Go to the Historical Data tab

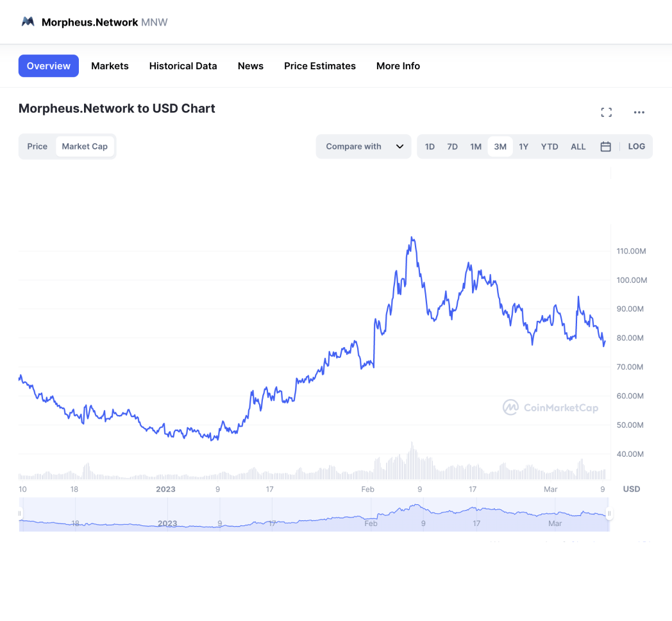(183, 66)
